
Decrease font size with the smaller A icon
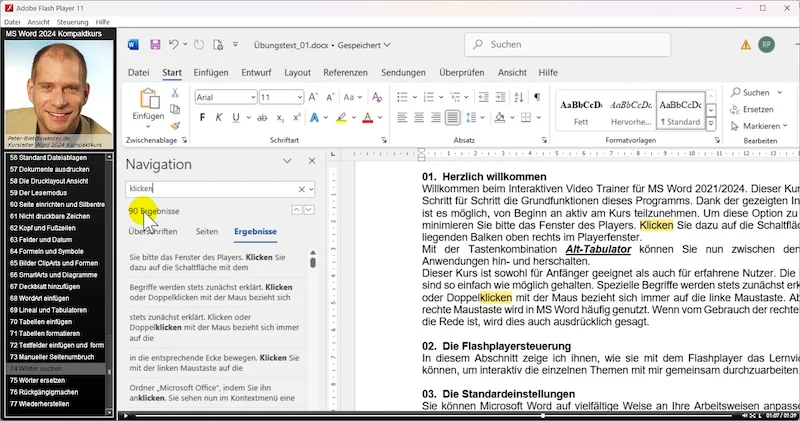pos(330,97)
